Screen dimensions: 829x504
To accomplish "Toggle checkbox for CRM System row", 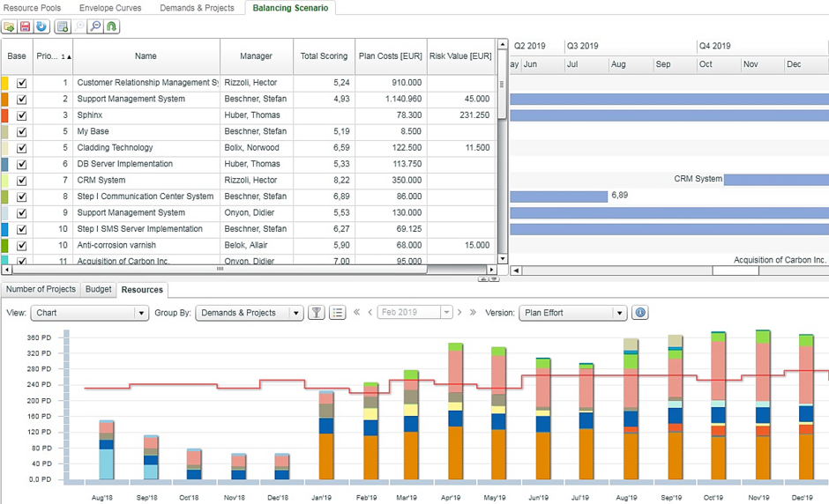I will (22, 181).
